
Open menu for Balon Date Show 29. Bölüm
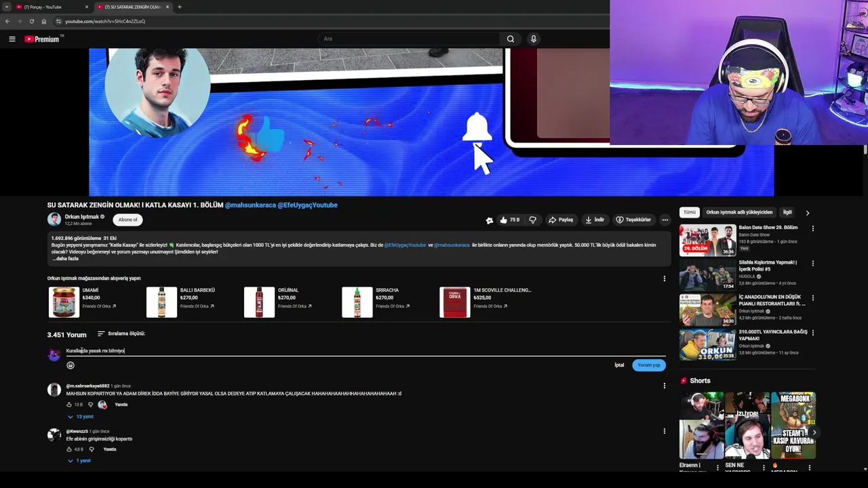point(813,228)
